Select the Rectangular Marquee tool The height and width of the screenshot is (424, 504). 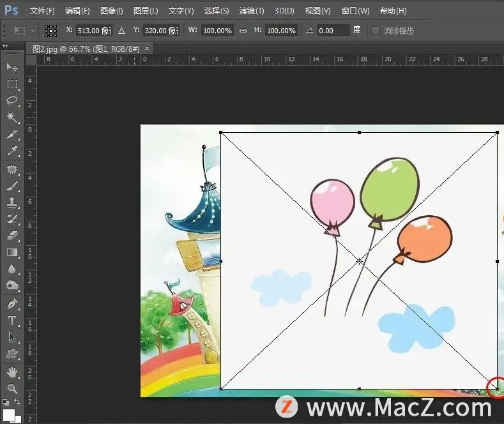12,84
